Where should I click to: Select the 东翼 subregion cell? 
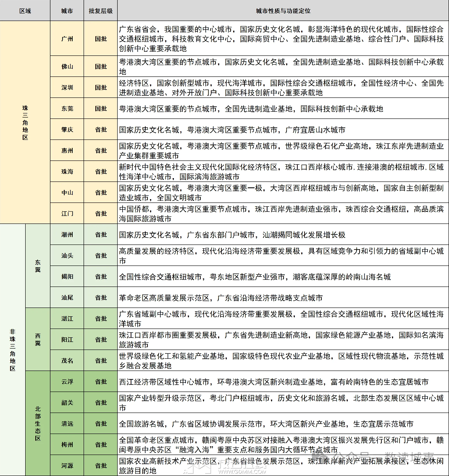[x=37, y=266]
